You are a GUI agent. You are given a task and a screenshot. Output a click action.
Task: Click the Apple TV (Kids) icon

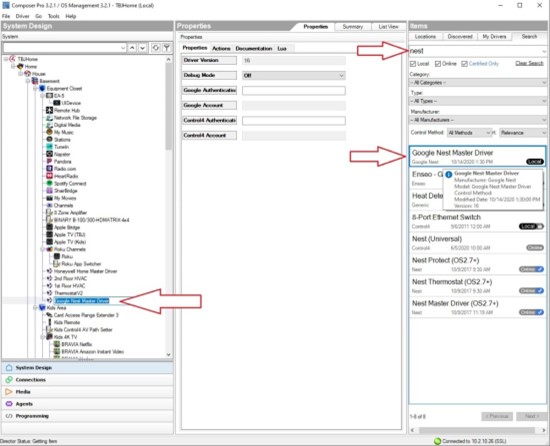point(49,242)
